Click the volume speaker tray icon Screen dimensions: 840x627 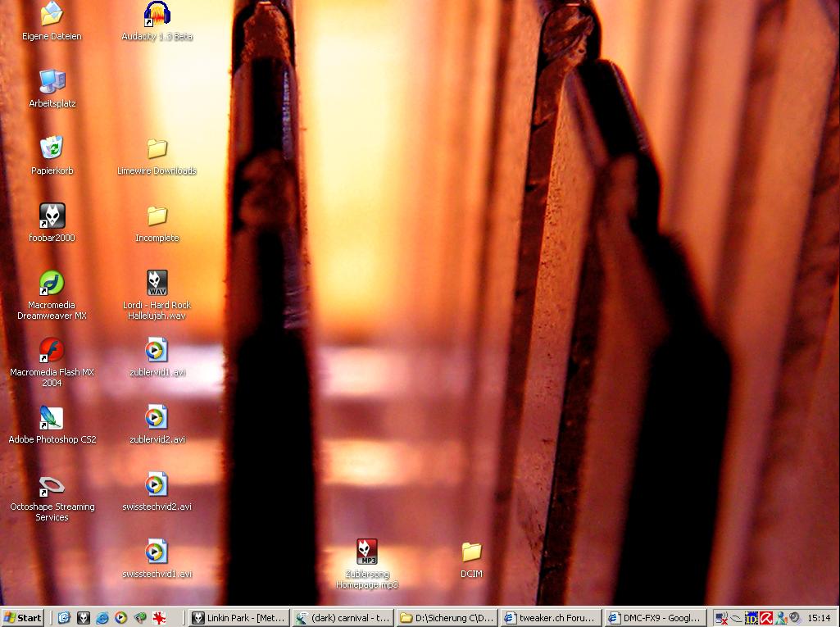pyautogui.click(x=794, y=618)
